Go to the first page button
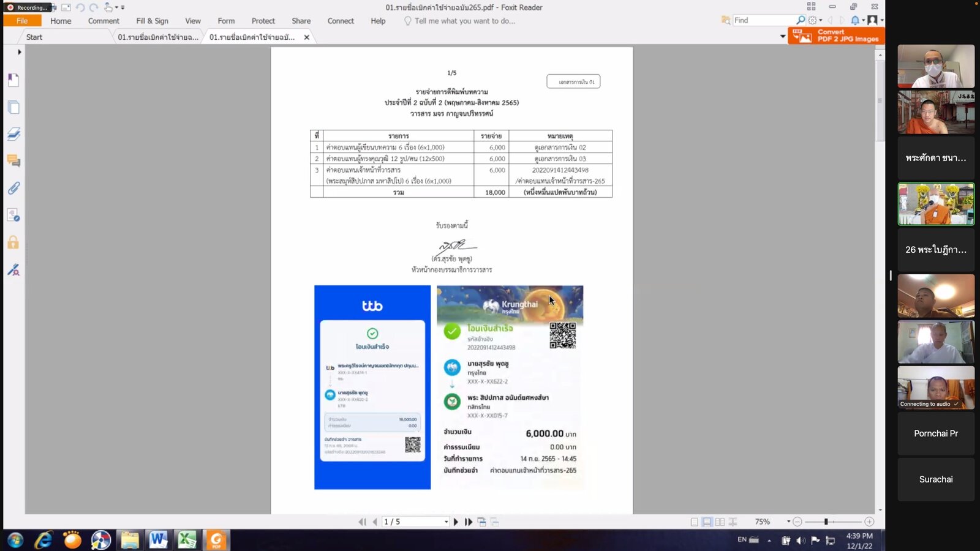 coord(362,522)
